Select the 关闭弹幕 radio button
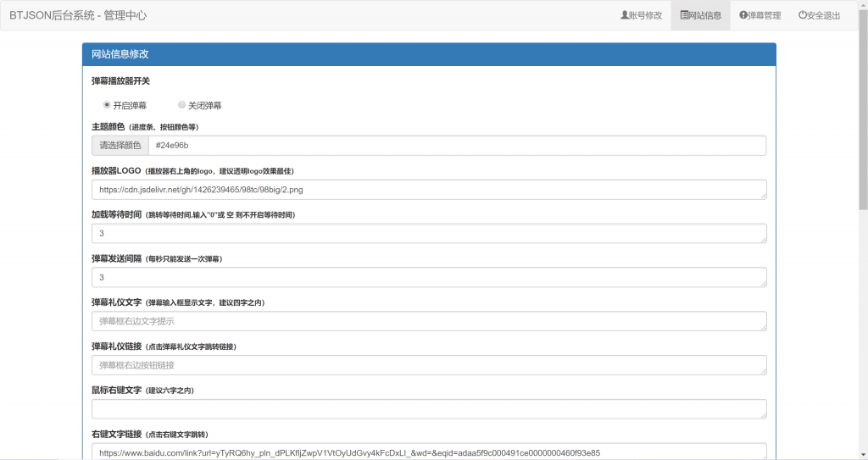Screen dimensions: 868x460 181,105
